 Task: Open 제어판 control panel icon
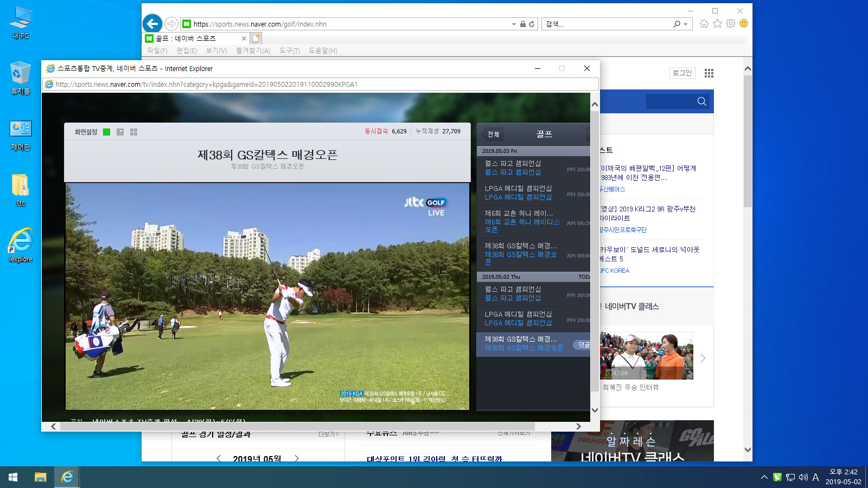[x=21, y=136]
